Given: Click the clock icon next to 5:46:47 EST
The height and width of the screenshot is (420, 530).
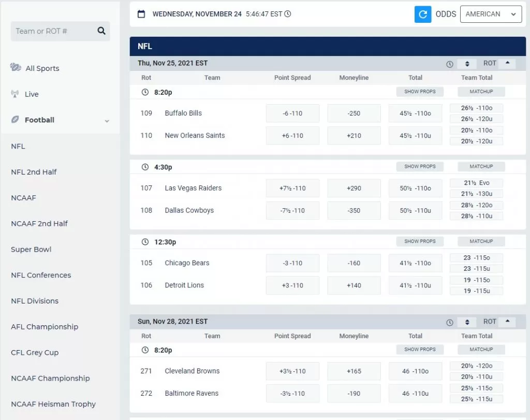Looking at the screenshot, I should 288,14.
